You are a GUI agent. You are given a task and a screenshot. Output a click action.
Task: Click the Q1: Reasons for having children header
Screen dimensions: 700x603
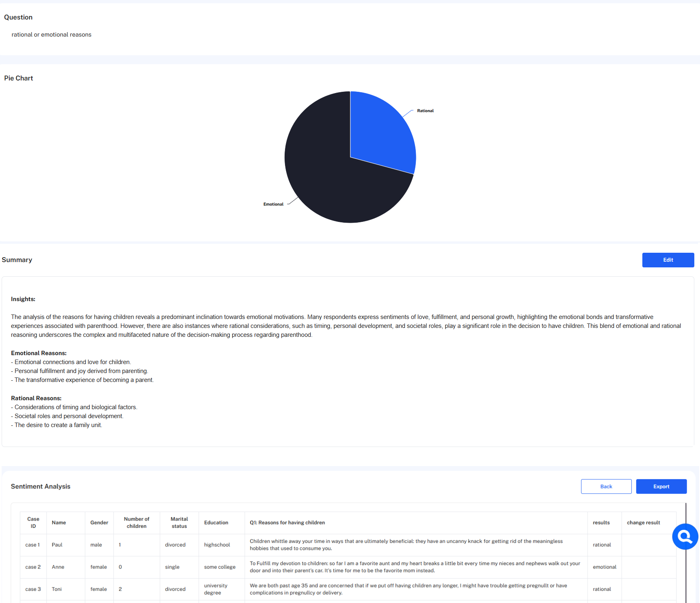pyautogui.click(x=416, y=523)
